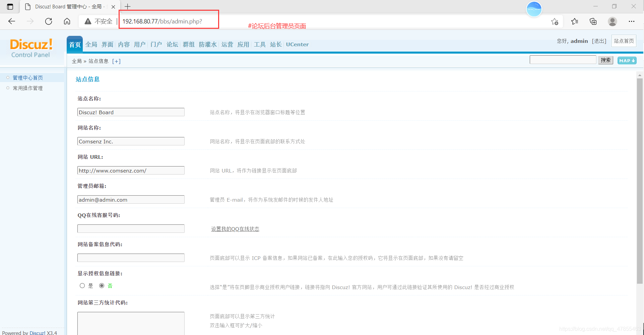The image size is (644, 335).
Task: Open the 应用 menu
Action: pyautogui.click(x=243, y=45)
